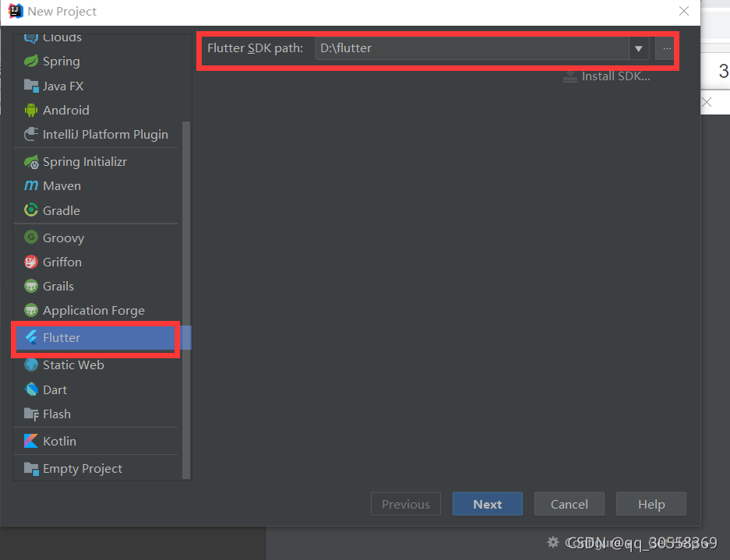This screenshot has width=730, height=560.
Task: Select IntelliJ Platform Plugin label
Action: (105, 135)
